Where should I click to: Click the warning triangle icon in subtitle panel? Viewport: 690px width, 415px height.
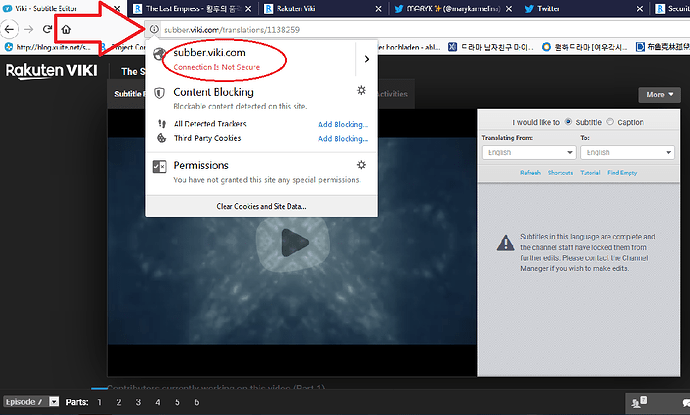[505, 243]
